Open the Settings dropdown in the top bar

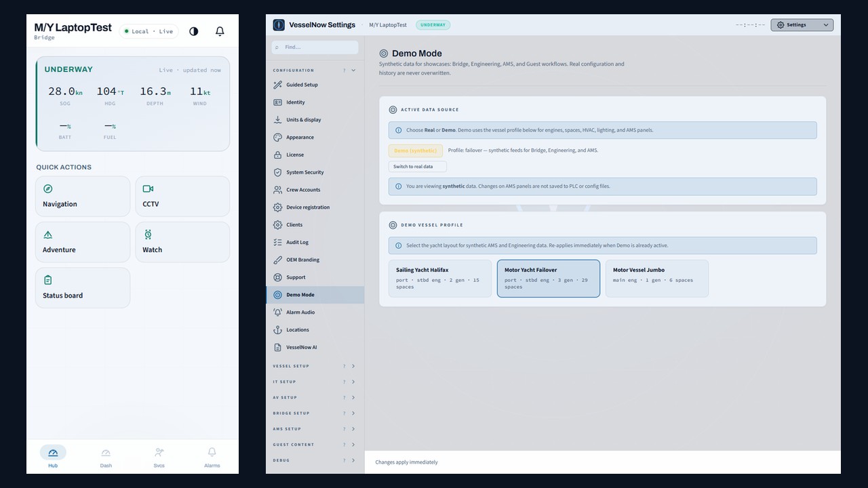[802, 25]
